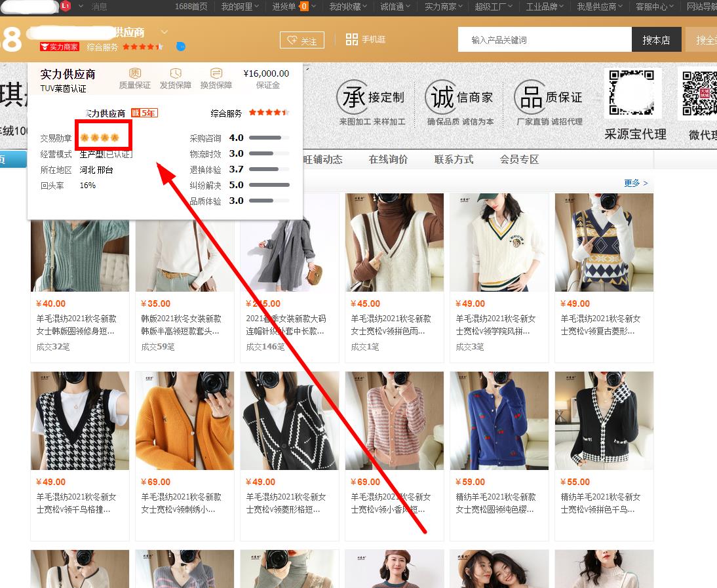
Task: Open the 超级工厂 dropdown menu
Action: (x=495, y=7)
